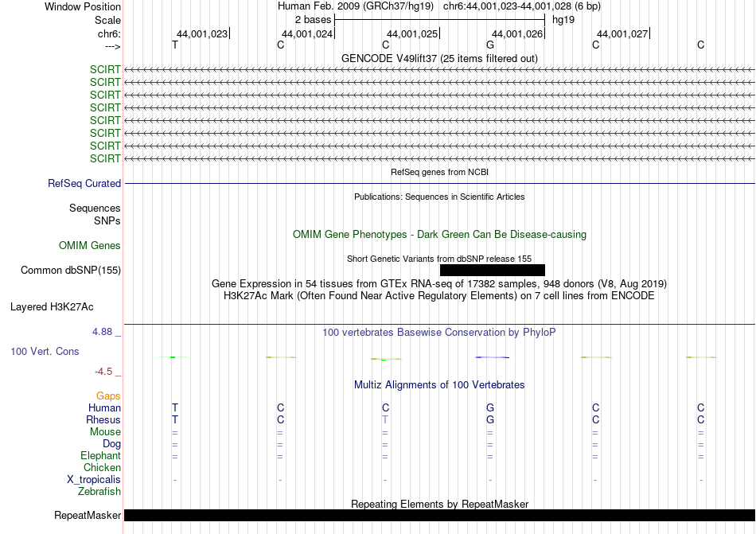Click the 44,001,026 coordinate tick
This screenshot has width=756, height=534.
tap(518, 33)
